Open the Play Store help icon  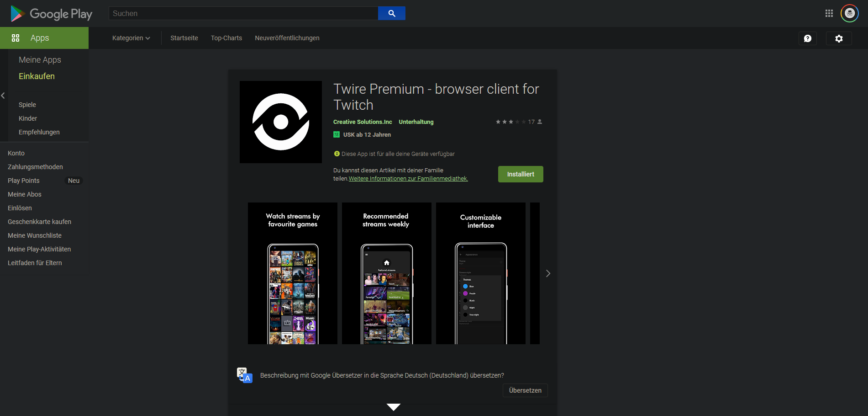[x=808, y=38]
